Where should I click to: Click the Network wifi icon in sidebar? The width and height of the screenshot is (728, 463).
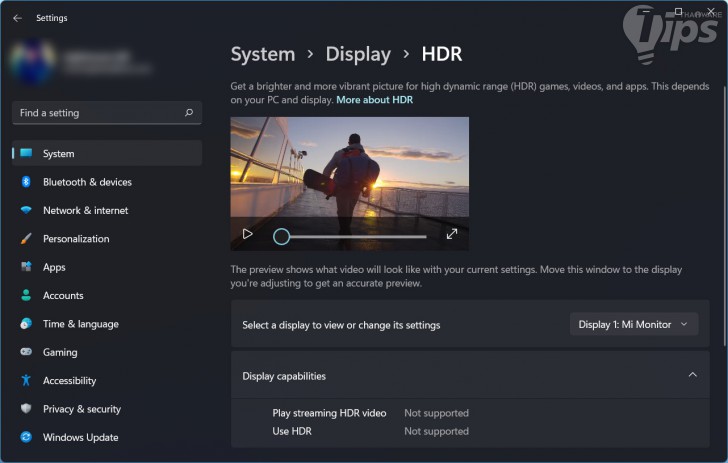click(x=26, y=210)
